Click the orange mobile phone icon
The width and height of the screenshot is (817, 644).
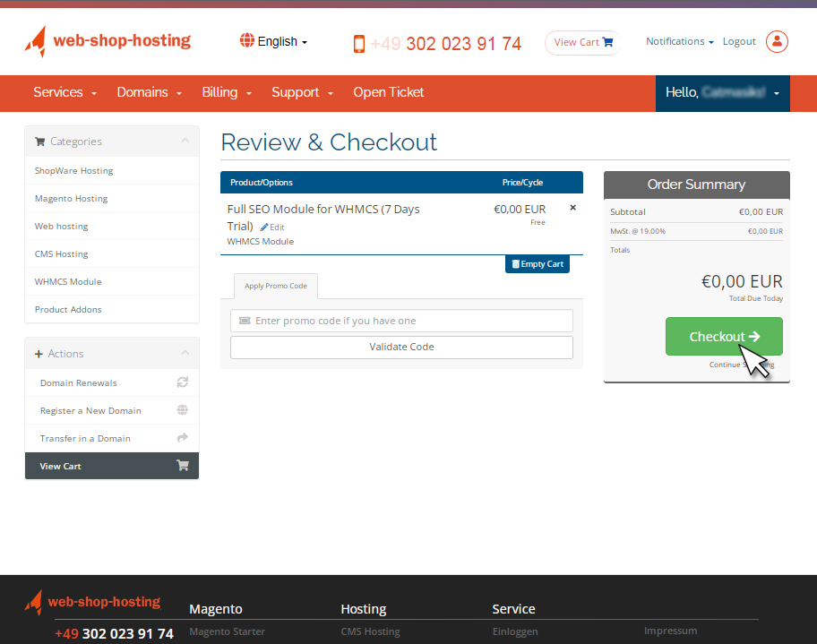coord(359,44)
